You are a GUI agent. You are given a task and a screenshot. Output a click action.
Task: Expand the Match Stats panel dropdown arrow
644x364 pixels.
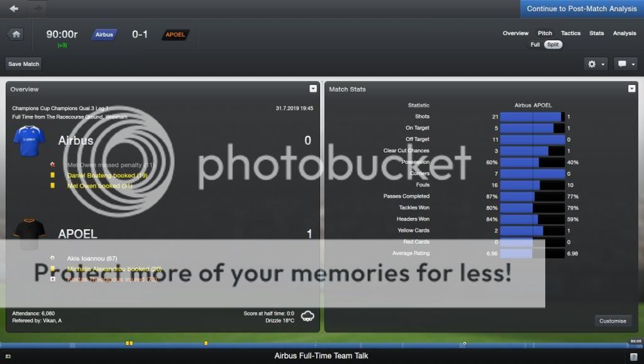point(632,89)
